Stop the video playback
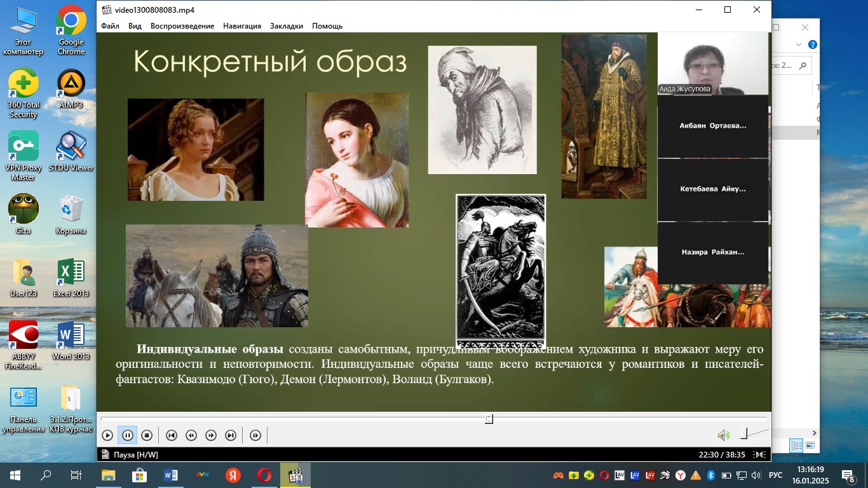The image size is (868, 488). 147,435
